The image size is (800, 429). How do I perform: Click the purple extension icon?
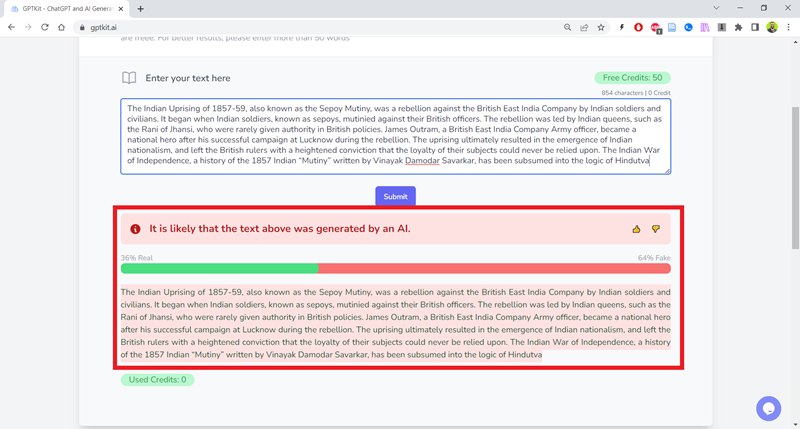[705, 28]
